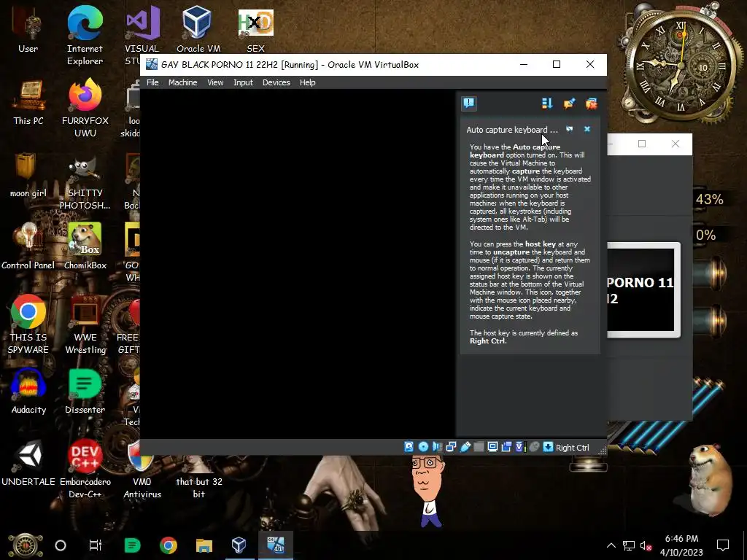
Task: Open File Explorer from the taskbar
Action: pos(204,545)
